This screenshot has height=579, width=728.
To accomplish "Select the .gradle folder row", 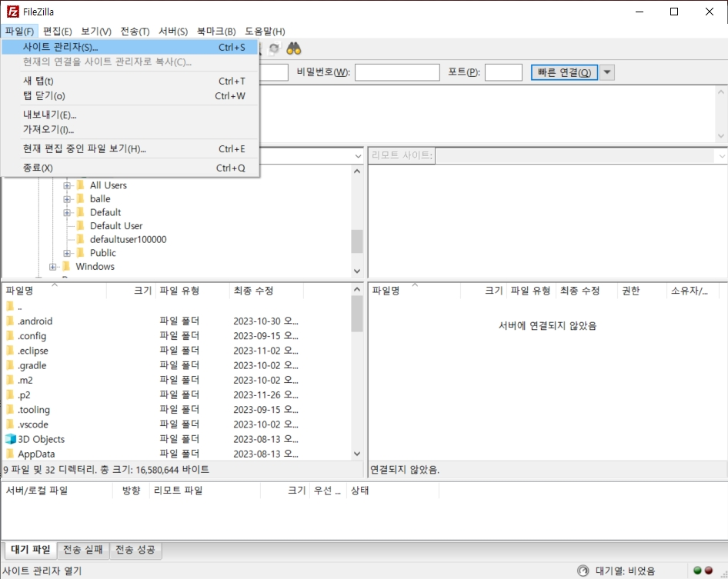I will coord(176,365).
